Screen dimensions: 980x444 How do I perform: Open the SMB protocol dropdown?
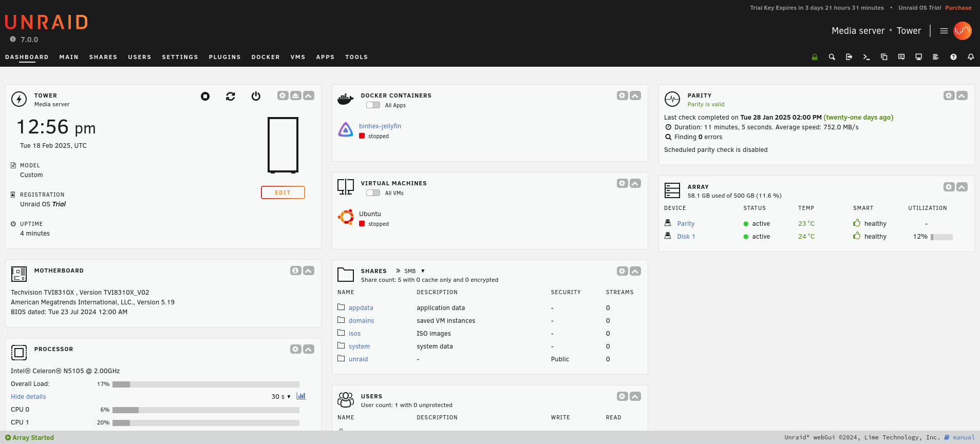tap(414, 271)
